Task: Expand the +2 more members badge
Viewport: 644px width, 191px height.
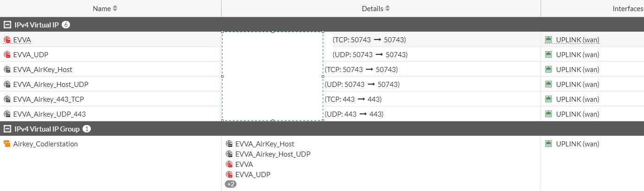Action: tap(230, 184)
